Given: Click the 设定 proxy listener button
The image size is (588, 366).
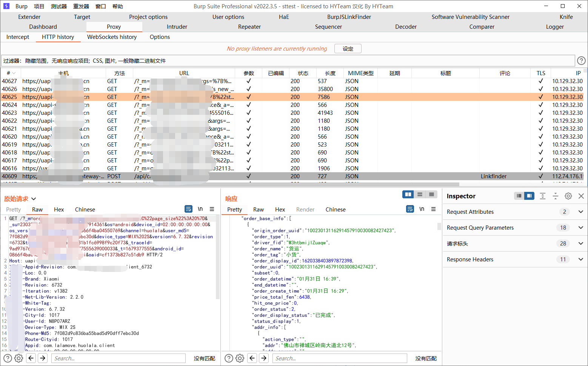Looking at the screenshot, I should (x=348, y=49).
